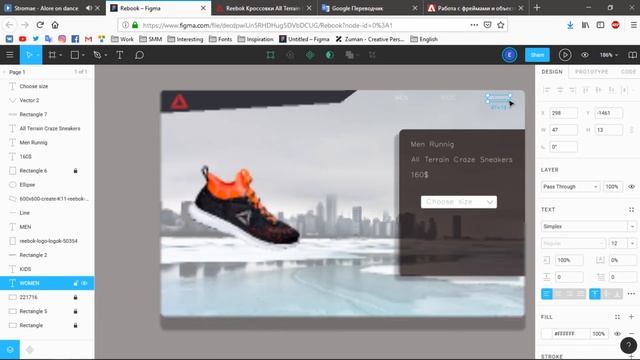Screen dimensions: 640x360
Task: Edit the fill opacity 100% field
Action: [x=599, y=333]
